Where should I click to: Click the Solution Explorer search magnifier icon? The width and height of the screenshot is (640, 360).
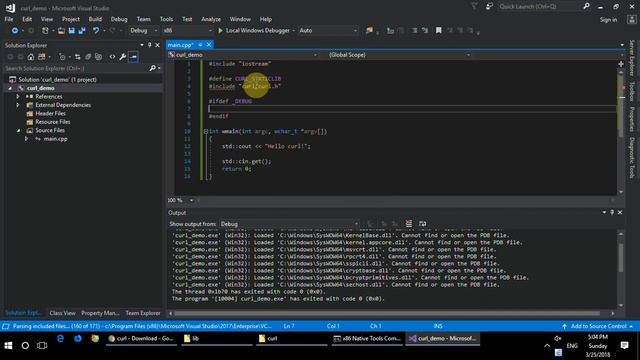tap(153, 68)
